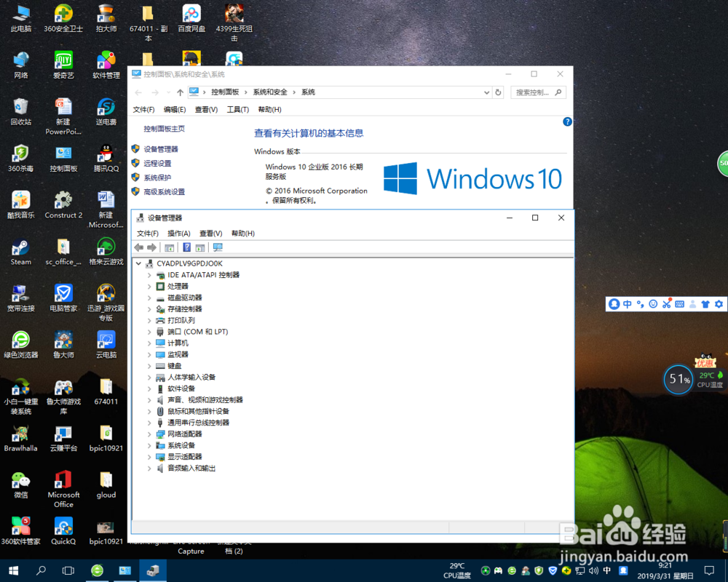Open Task View on the taskbar
Viewport: 728px width, 582px height.
(x=68, y=570)
